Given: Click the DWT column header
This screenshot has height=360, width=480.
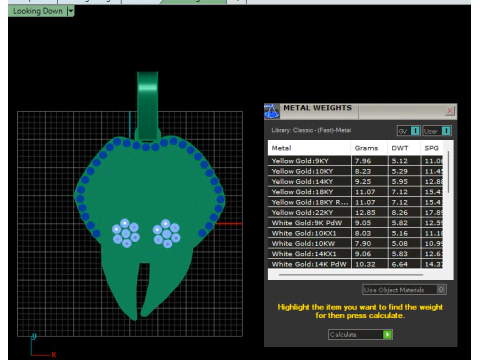Looking at the screenshot, I should (404, 148).
